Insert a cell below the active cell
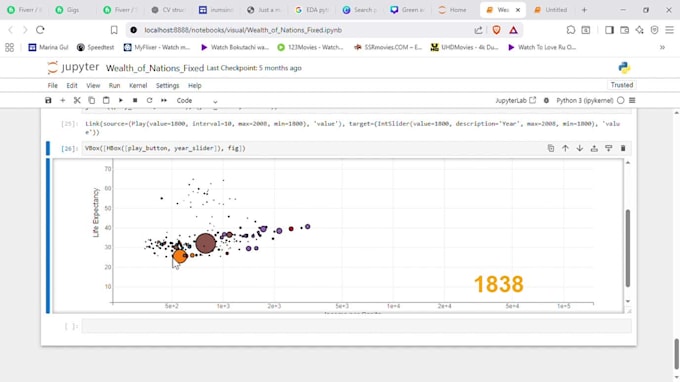The height and width of the screenshot is (382, 680). point(608,148)
